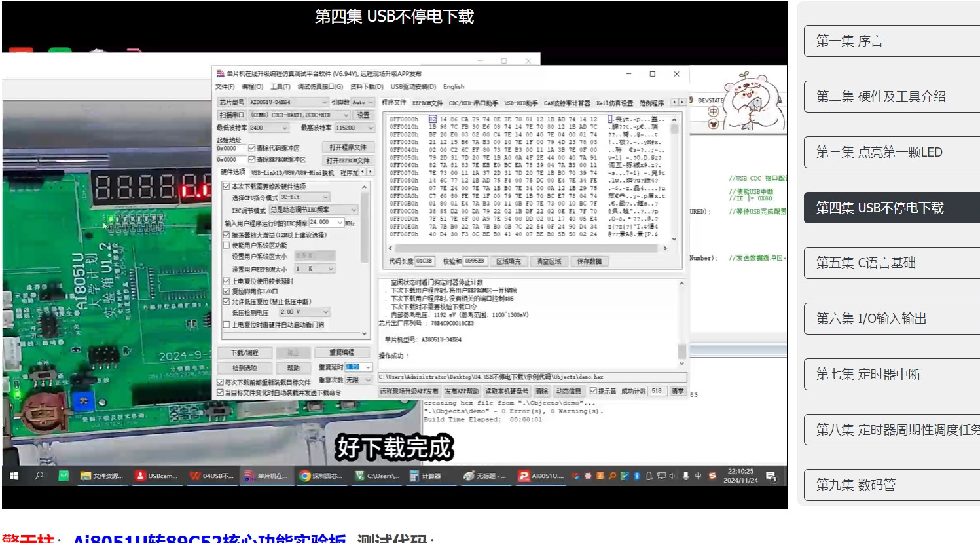Open the 引脚数 Auto dropdown

(363, 102)
